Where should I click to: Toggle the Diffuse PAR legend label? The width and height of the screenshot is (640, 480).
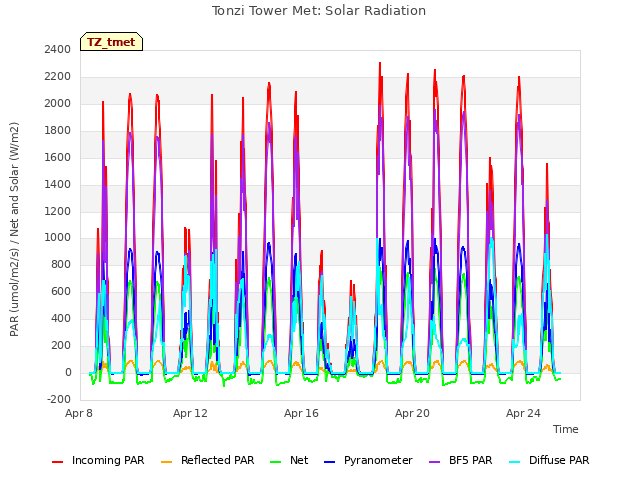coord(559,460)
